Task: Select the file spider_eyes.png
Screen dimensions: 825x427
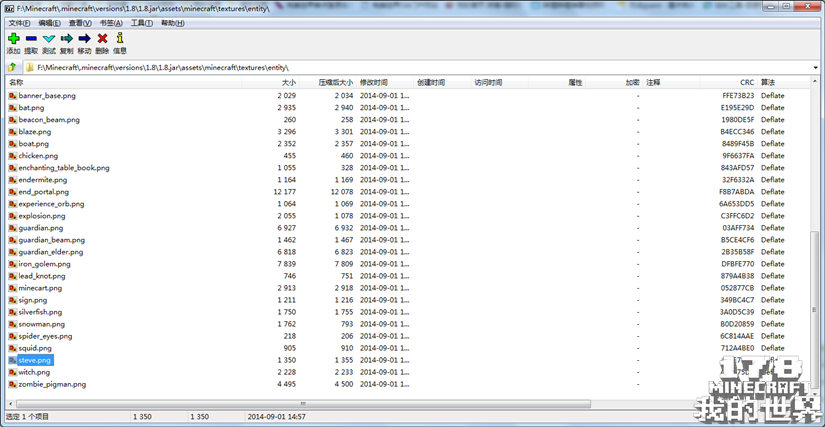Action: (45, 336)
